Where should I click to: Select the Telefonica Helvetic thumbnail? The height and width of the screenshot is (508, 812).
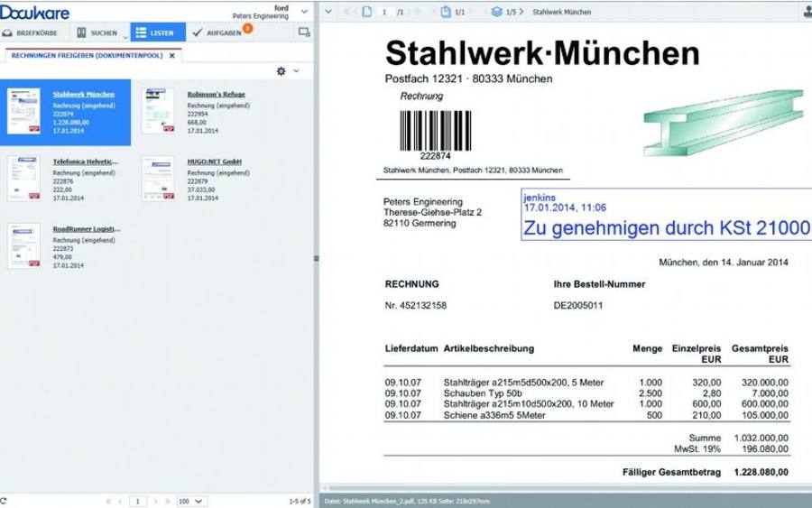[x=23, y=178]
